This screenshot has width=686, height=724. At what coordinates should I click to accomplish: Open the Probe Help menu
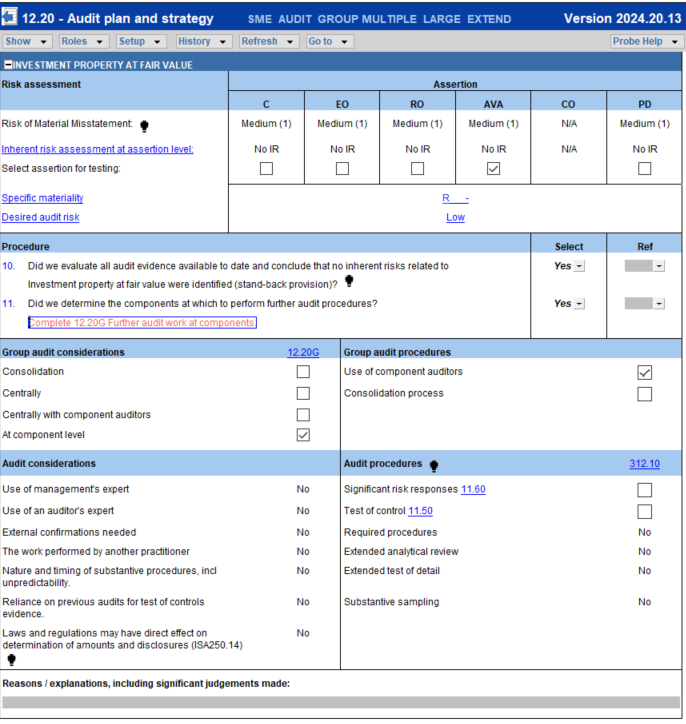(x=646, y=42)
